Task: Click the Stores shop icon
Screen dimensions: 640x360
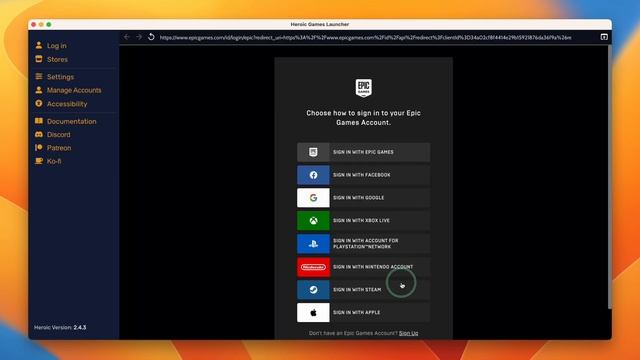Action: click(x=39, y=59)
